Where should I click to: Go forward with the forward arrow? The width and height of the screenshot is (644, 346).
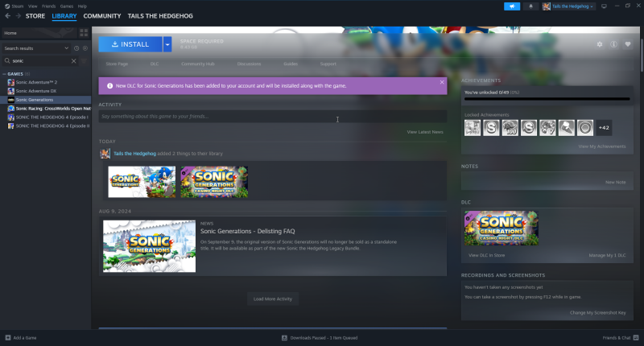18,16
